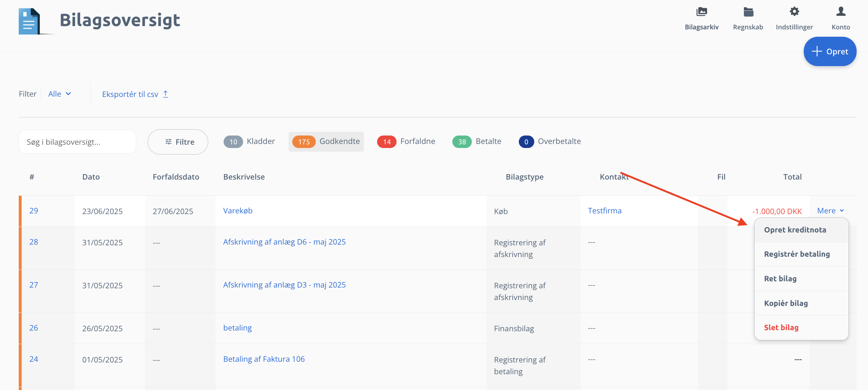The image size is (868, 390).
Task: Select the Godkendte status tab
Action: click(326, 141)
